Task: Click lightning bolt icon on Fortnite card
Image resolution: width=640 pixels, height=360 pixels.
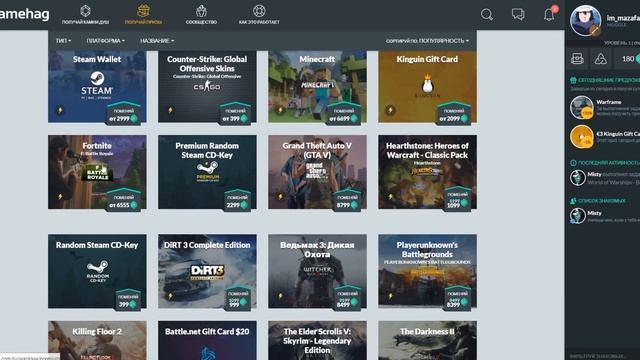Action: [x=60, y=197]
